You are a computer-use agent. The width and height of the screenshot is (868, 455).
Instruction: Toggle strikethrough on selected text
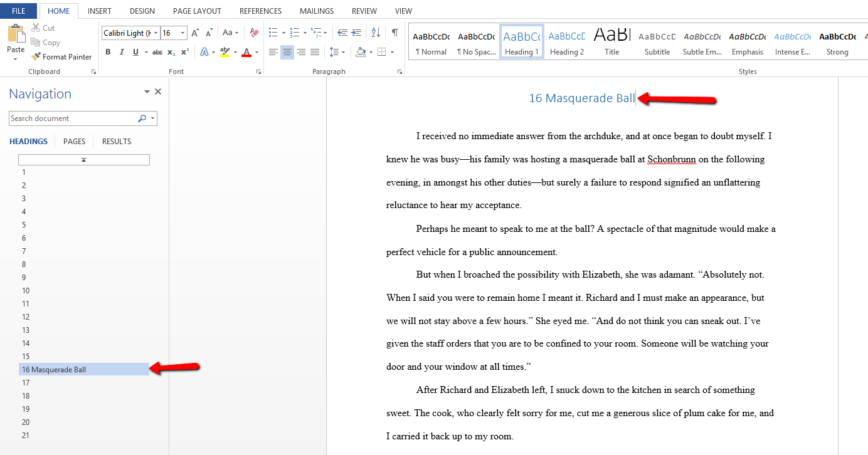point(157,52)
